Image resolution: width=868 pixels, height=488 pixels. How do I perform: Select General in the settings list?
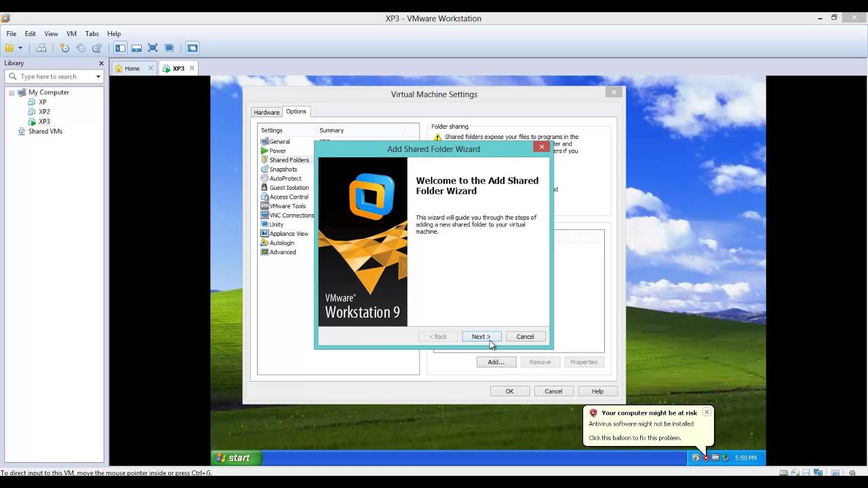tap(279, 142)
